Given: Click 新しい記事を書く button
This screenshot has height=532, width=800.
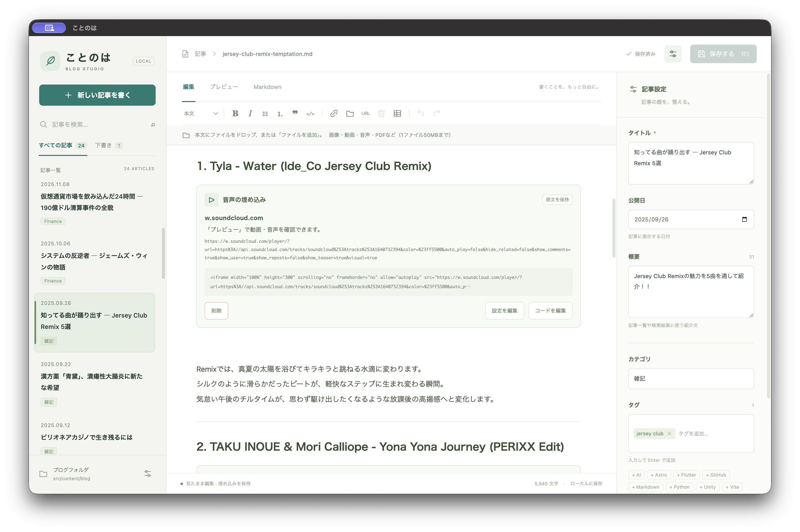Looking at the screenshot, I should click(x=97, y=95).
